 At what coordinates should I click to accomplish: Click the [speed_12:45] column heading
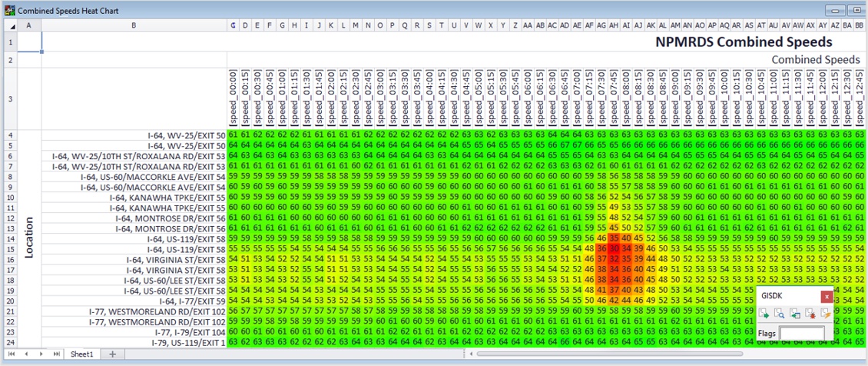(x=859, y=99)
